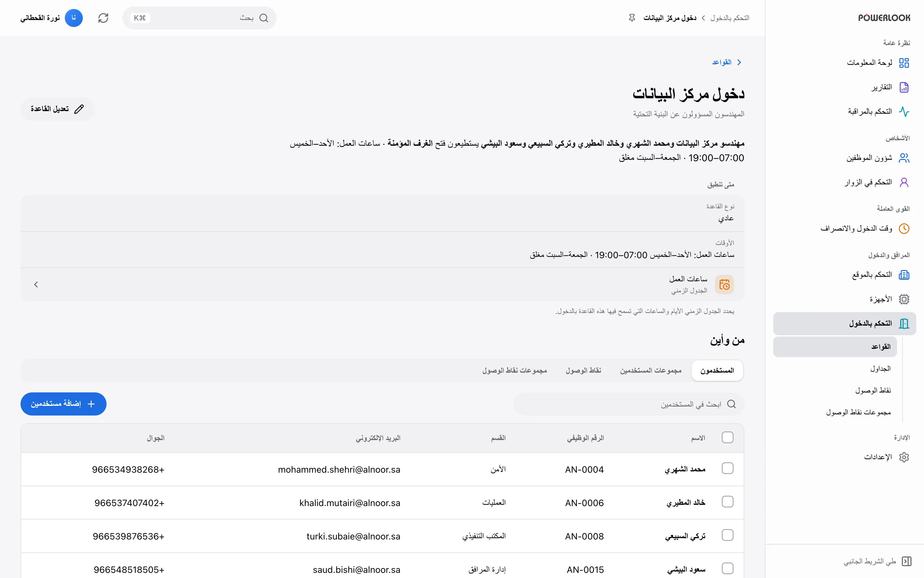This screenshot has width=924, height=578.
Task: Click القسم column header
Action: [x=498, y=438]
